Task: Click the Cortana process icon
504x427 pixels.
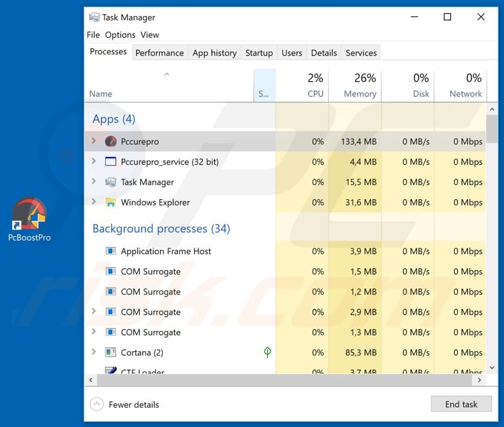Action: point(111,352)
